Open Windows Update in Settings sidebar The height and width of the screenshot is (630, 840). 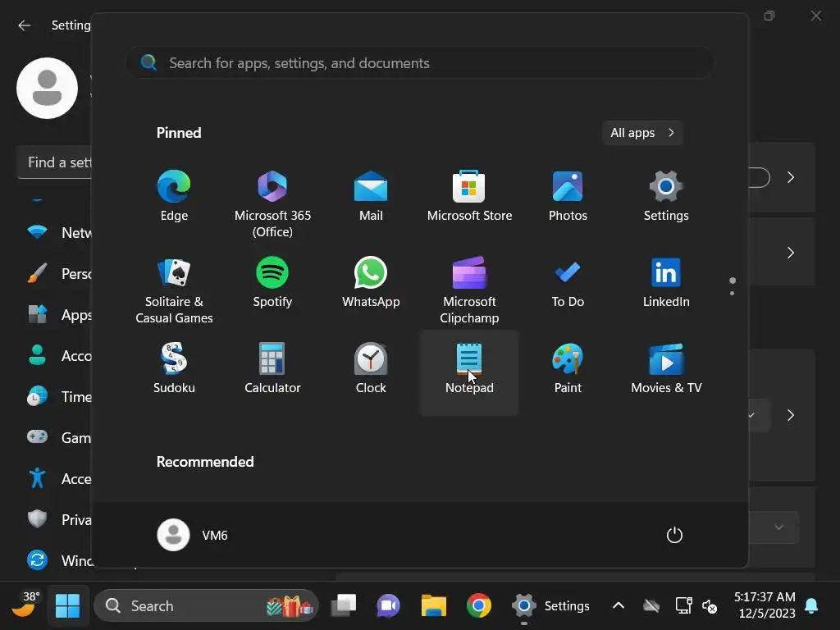tap(59, 561)
